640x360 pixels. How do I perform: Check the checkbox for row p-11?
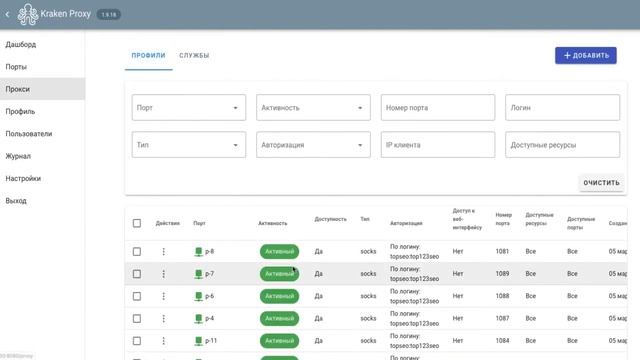pos(137,340)
